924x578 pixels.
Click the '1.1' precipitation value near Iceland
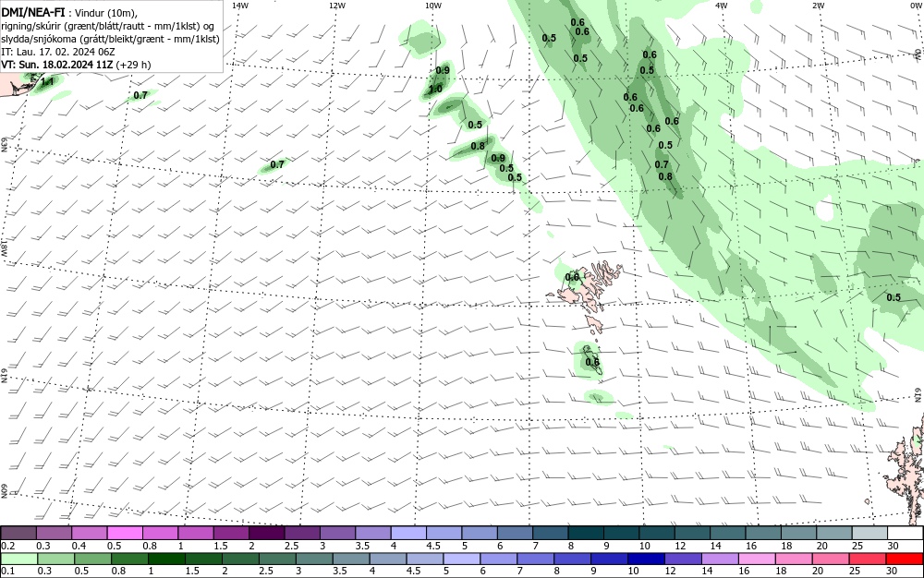tap(47, 82)
